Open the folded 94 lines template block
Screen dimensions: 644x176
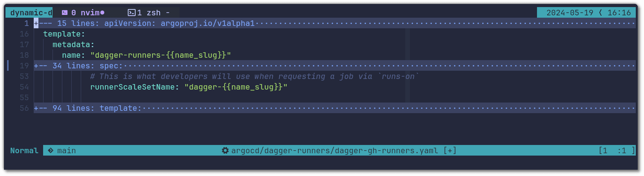88,108
